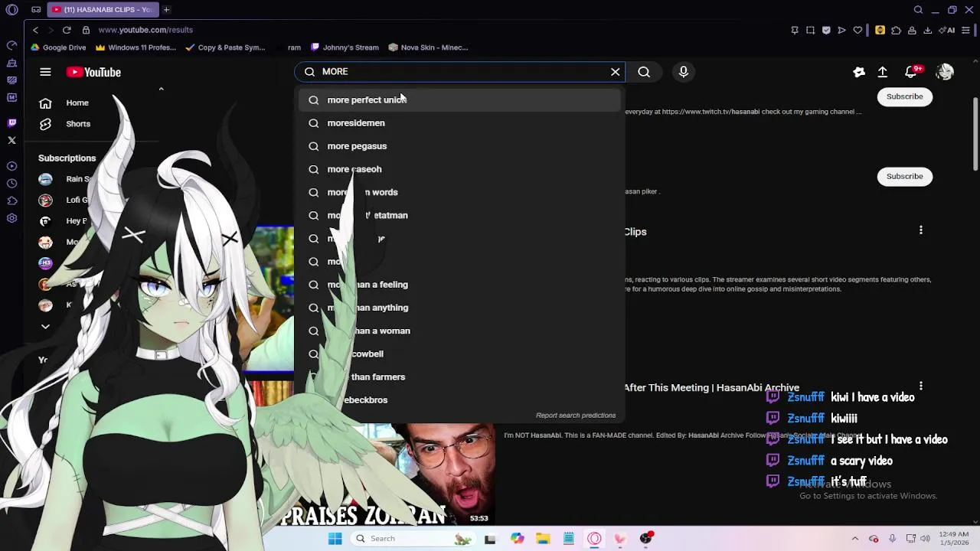
Task: Open the Opera Easy Setup lines icon
Action: click(965, 30)
